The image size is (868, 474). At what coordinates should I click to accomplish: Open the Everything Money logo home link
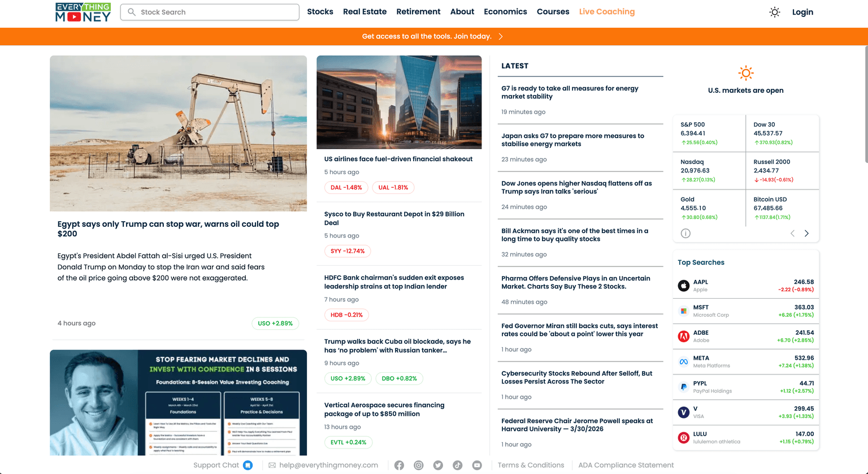pos(83,12)
